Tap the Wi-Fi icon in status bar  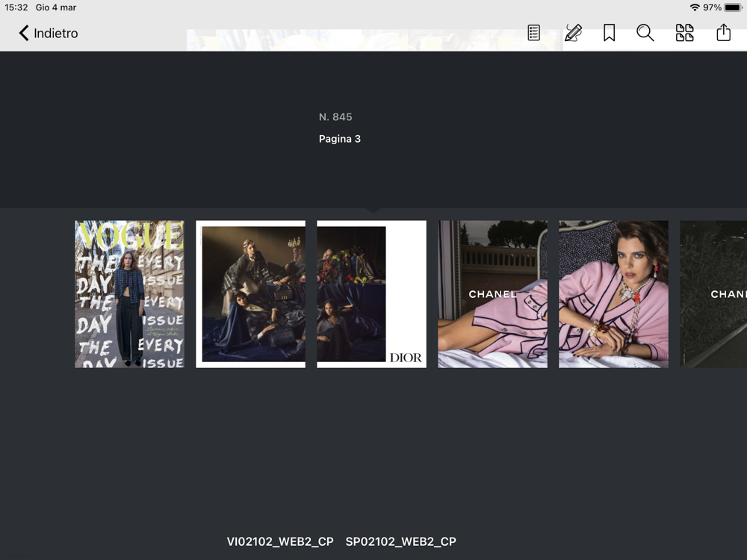point(695,7)
